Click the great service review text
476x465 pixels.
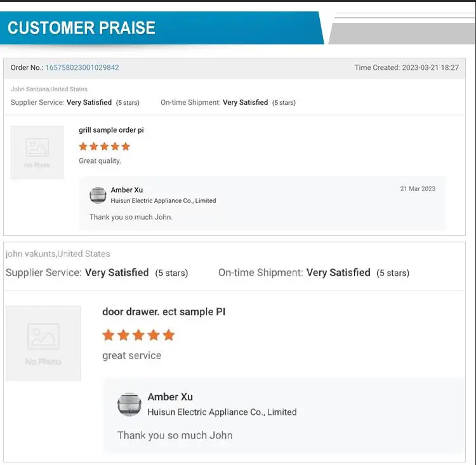(131, 355)
